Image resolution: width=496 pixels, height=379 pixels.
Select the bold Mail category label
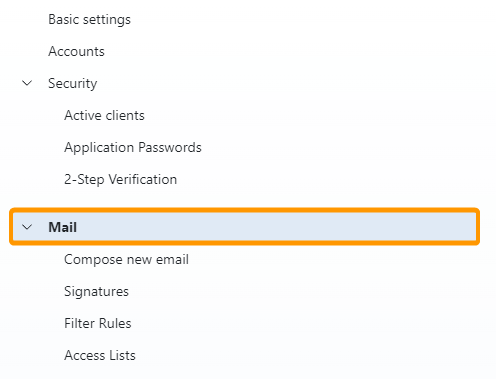click(x=63, y=227)
